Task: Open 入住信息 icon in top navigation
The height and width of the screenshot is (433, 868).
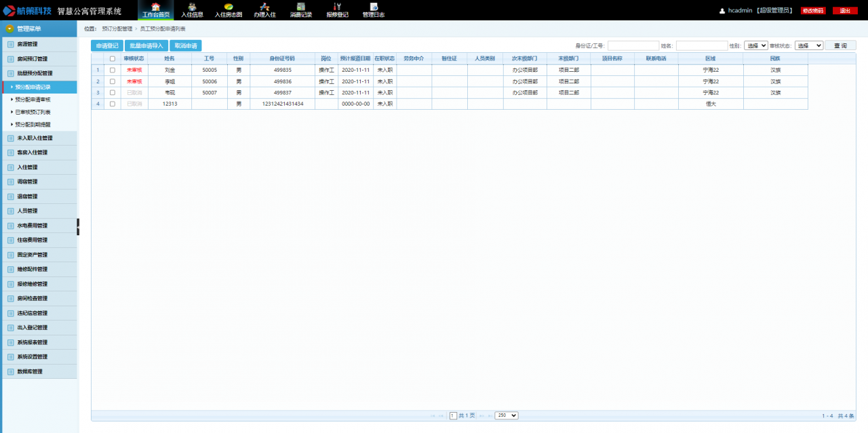Action: [x=192, y=7]
